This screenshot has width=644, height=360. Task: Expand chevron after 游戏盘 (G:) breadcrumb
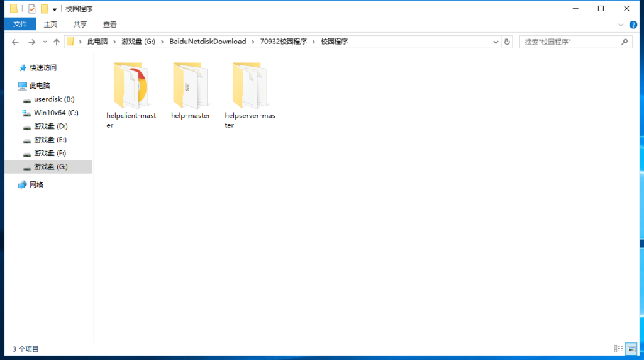click(x=162, y=42)
